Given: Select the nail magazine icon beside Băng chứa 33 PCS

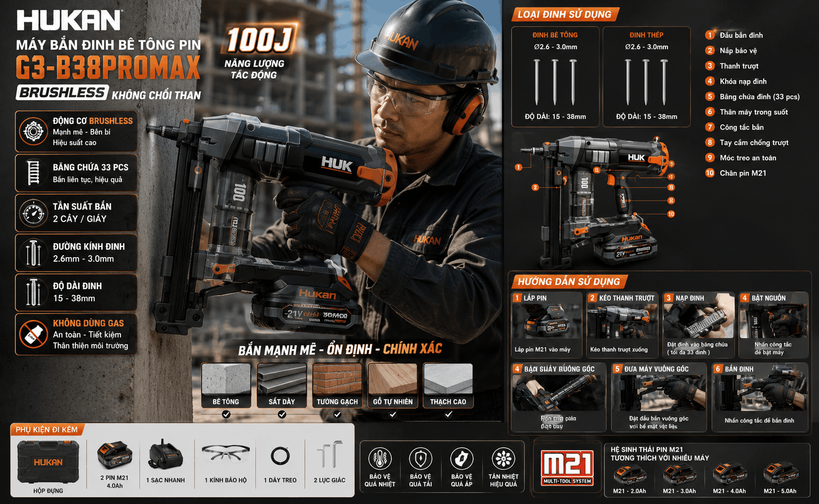Looking at the screenshot, I should tap(33, 173).
